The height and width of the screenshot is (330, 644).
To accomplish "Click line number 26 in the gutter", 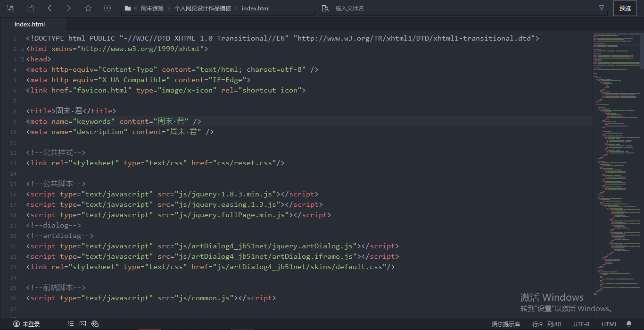I will coord(13,298).
